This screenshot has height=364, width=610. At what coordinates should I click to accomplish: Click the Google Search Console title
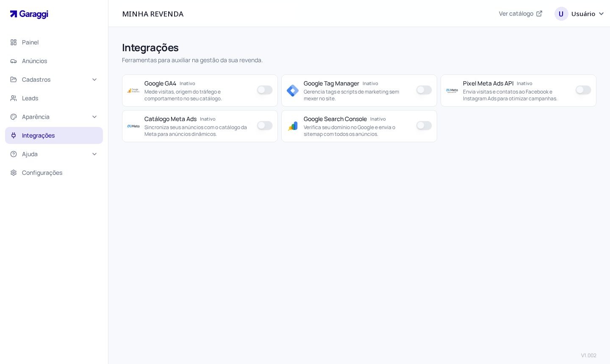click(335, 119)
